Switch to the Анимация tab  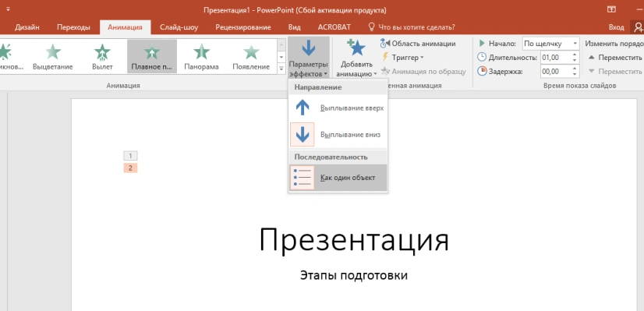tap(125, 27)
